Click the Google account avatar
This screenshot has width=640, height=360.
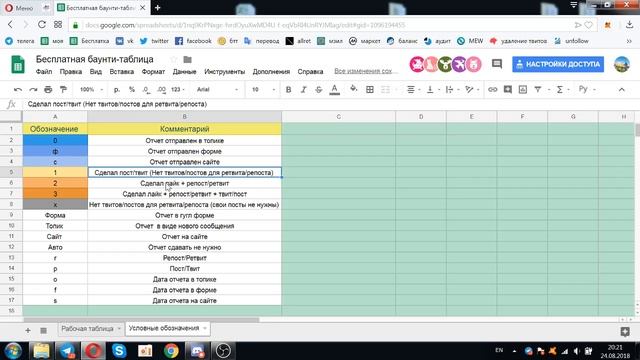pos(622,64)
